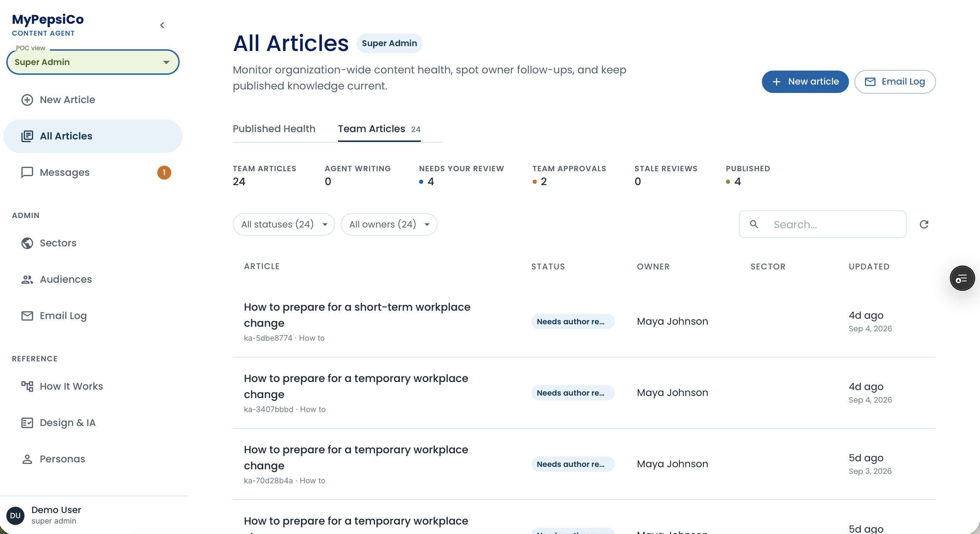Open Messages in the sidebar
980x534 pixels.
(93, 173)
